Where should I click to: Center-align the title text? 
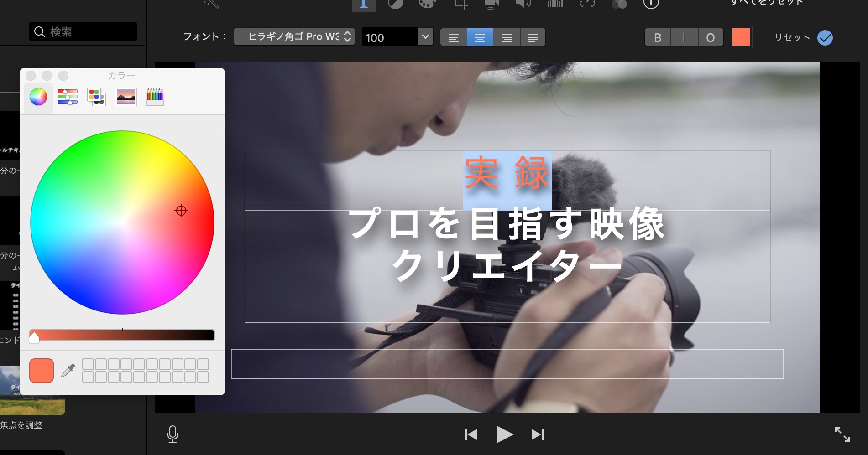480,37
